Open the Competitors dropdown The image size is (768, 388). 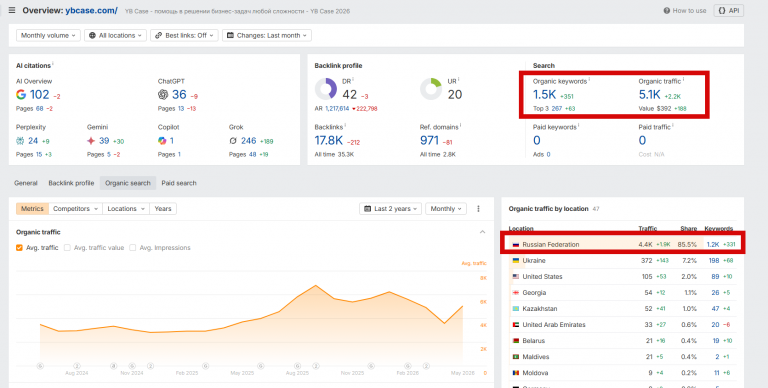tap(75, 209)
